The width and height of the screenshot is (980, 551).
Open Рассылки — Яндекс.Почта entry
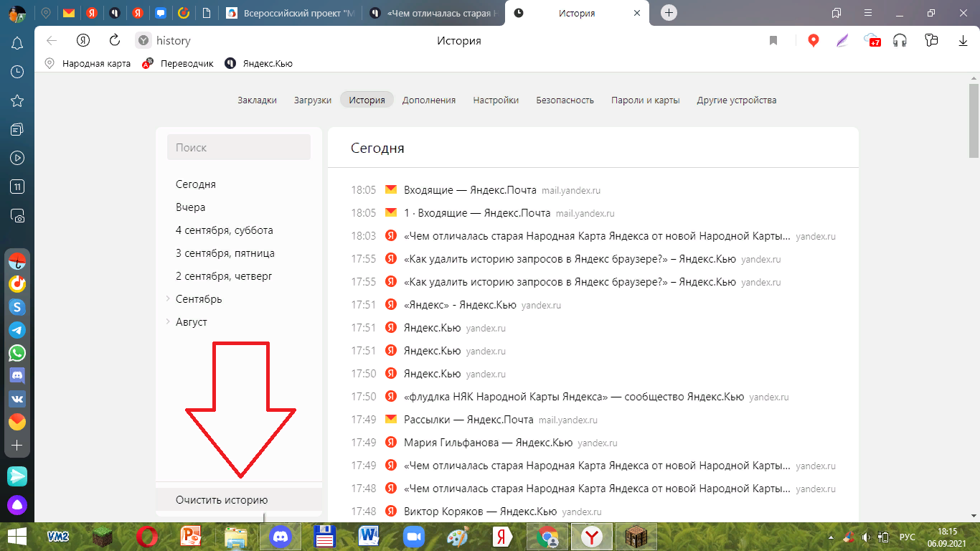[x=468, y=420]
